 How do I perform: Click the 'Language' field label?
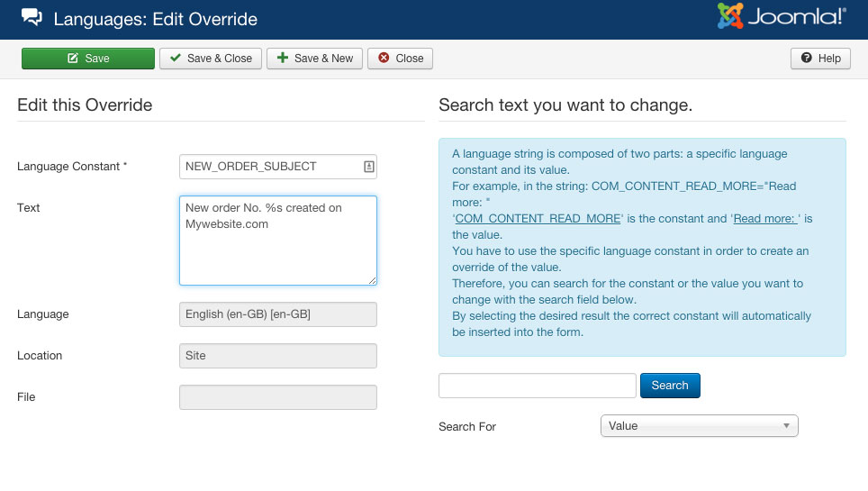[x=42, y=314]
